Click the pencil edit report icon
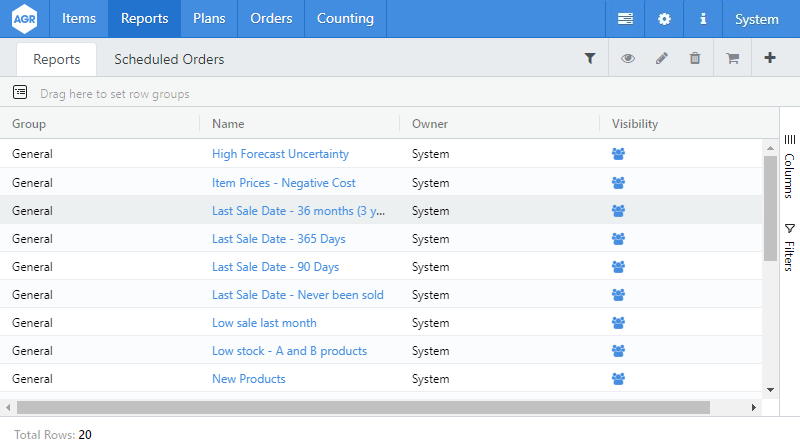The image size is (800, 446). tap(661, 59)
